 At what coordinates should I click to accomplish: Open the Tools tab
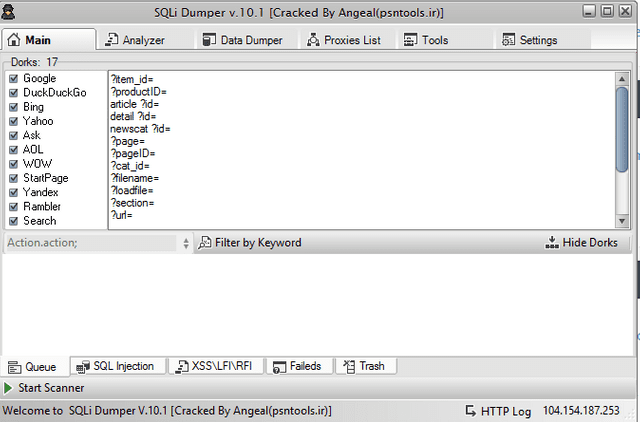[444, 40]
